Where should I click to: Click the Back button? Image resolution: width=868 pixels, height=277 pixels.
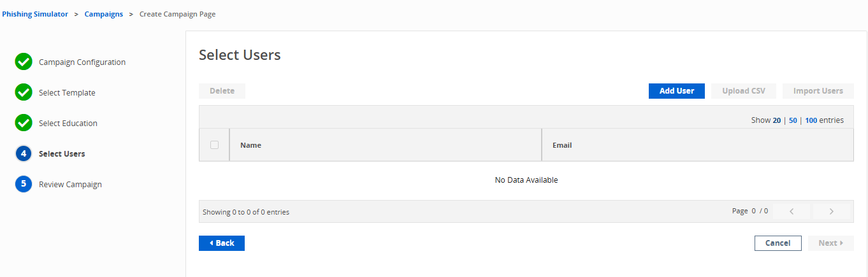(222, 243)
